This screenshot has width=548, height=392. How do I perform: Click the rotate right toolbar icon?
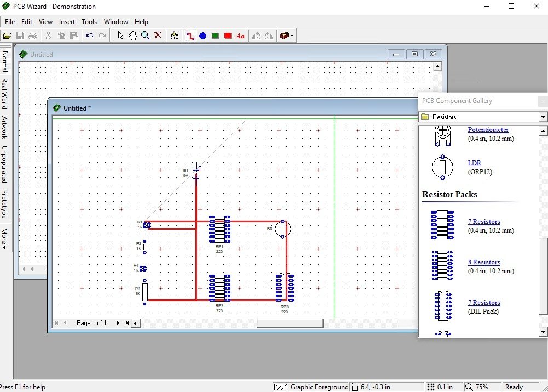coord(269,36)
